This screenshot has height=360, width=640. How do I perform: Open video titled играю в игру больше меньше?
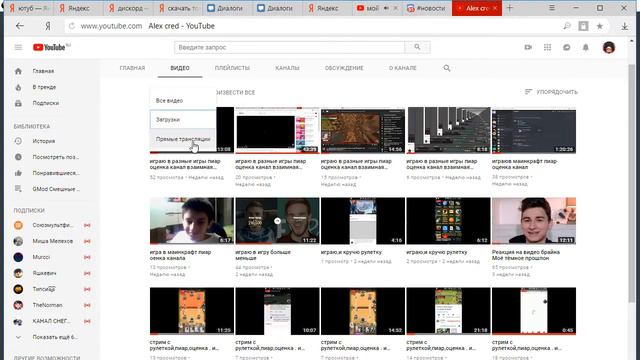click(263, 255)
